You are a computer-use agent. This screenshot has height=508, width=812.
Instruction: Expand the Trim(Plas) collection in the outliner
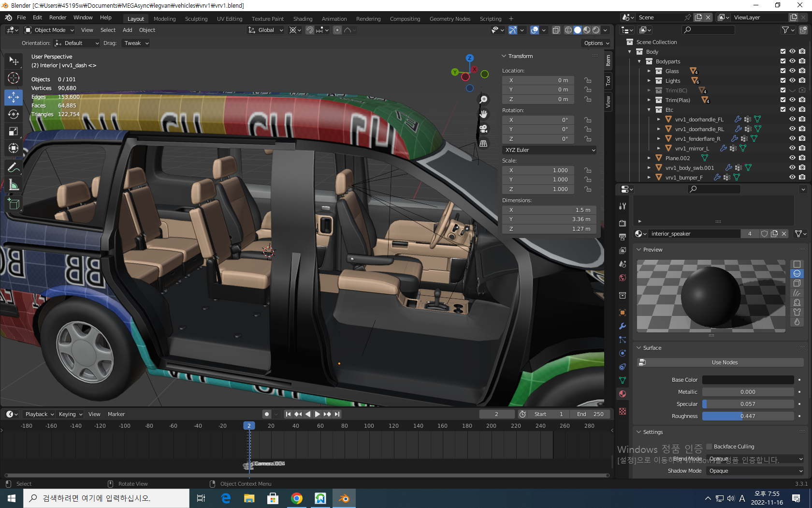(x=649, y=100)
